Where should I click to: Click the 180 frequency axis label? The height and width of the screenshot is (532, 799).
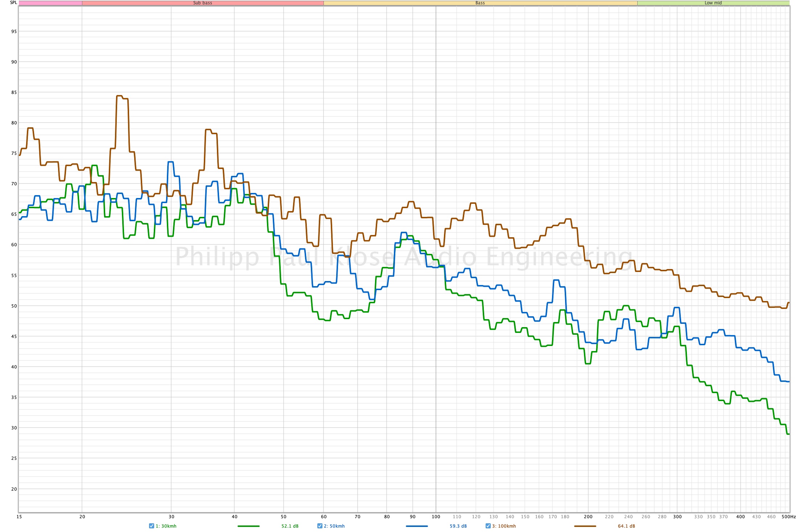click(x=565, y=516)
